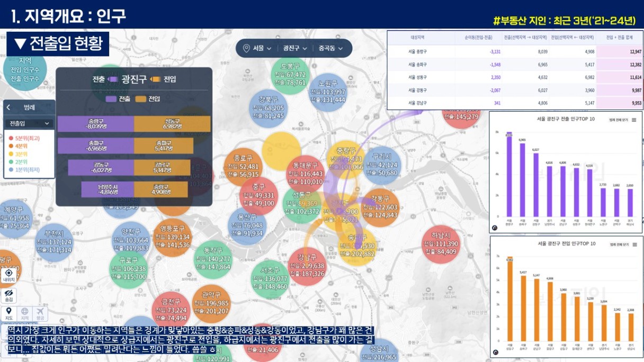This screenshot has width=644, height=362.
Task: Click the 강동구 -6,027명 purple outflow bar
Action: (x=101, y=167)
